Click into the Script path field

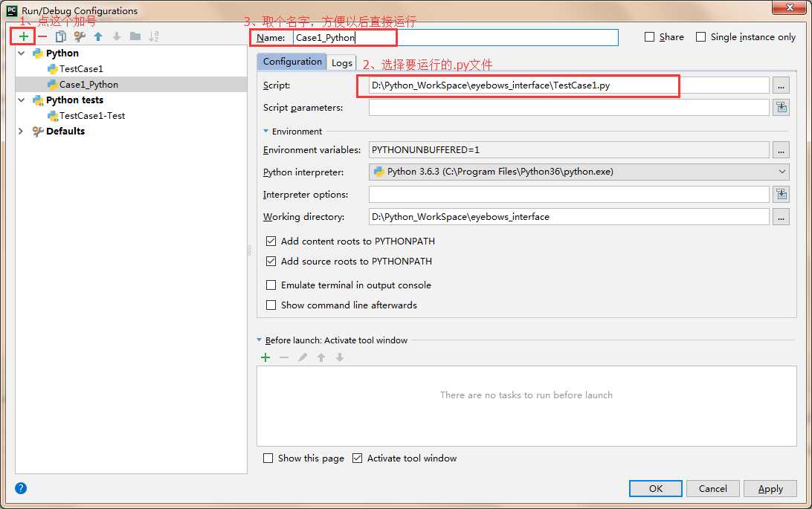(x=569, y=85)
